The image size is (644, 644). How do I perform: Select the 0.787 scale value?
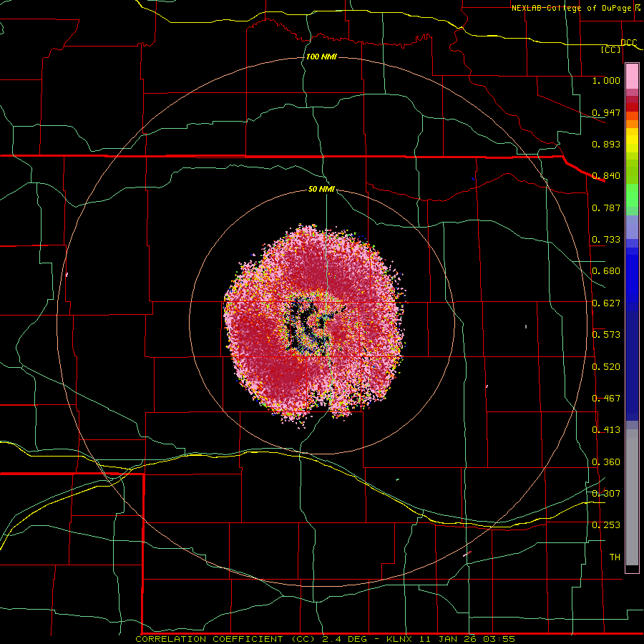point(606,208)
